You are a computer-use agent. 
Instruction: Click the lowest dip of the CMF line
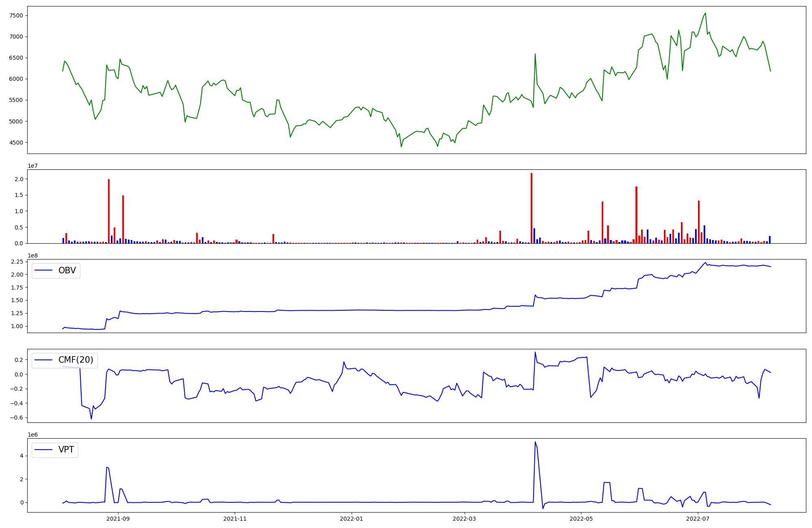(x=91, y=419)
